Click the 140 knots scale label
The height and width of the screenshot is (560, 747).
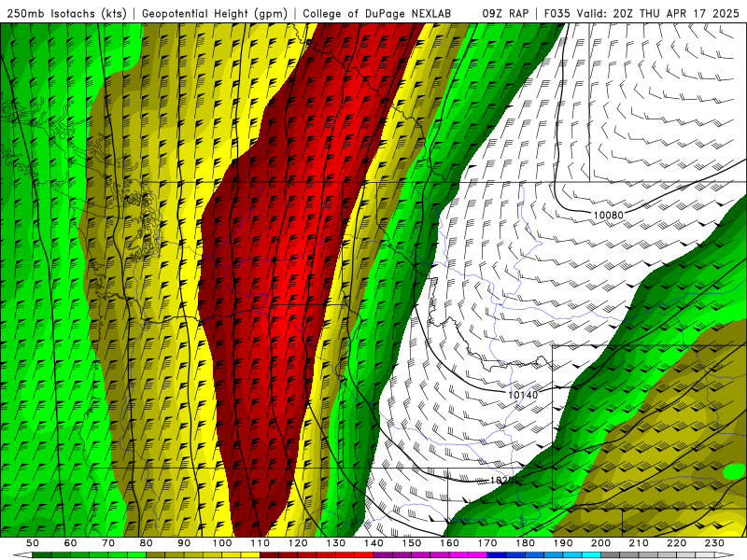(x=374, y=543)
